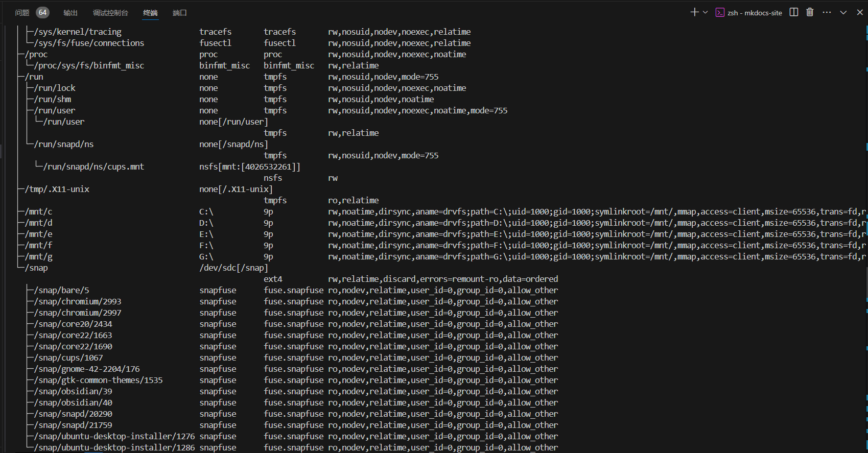This screenshot has height=453, width=868.
Task: Open the 端口 tab
Action: (179, 13)
